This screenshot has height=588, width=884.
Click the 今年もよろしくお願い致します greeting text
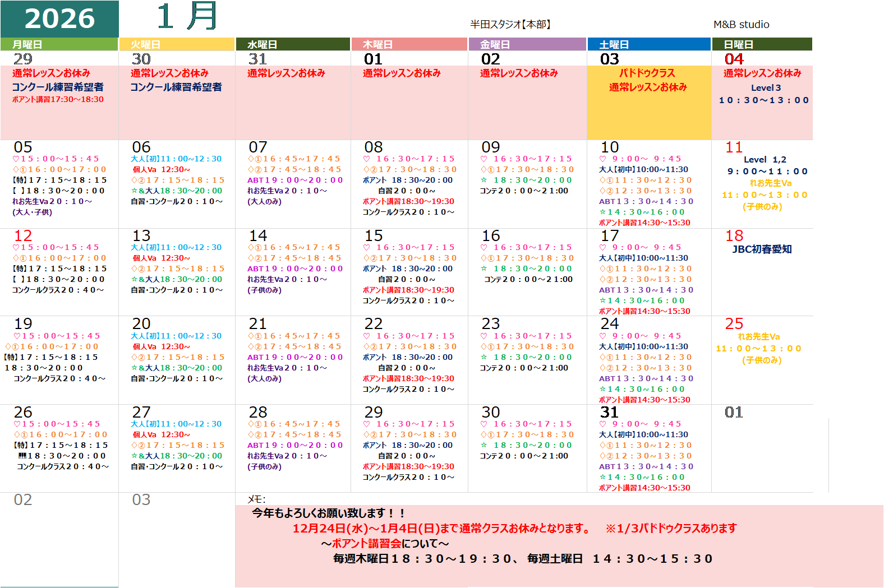pyautogui.click(x=328, y=513)
